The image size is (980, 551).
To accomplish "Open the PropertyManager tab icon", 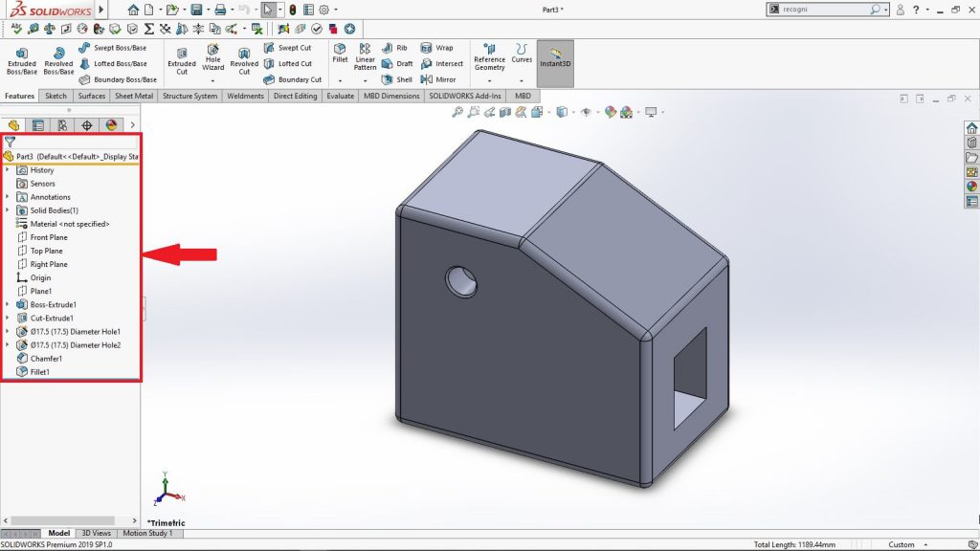I will pos(38,125).
